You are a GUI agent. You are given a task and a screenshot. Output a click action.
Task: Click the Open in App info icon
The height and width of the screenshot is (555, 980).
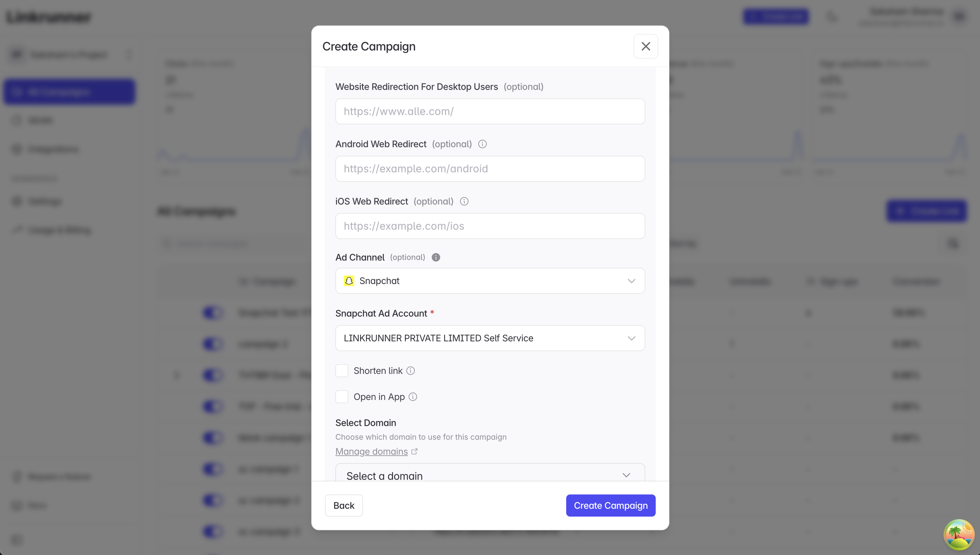point(413,397)
